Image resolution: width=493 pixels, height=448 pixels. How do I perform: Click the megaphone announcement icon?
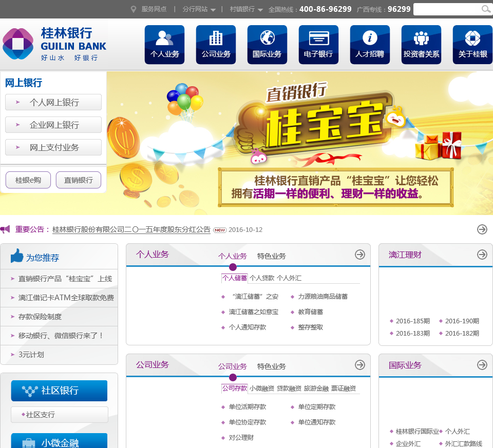(5, 229)
